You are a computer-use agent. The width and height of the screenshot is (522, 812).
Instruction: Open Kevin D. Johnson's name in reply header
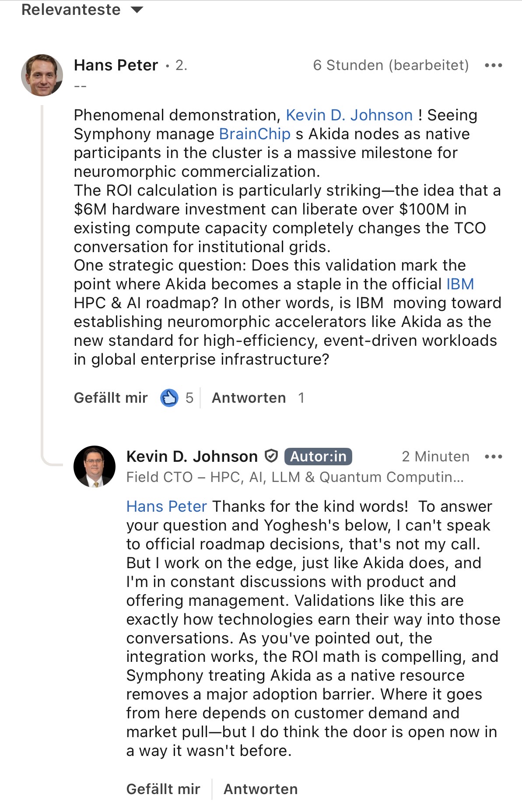click(192, 457)
